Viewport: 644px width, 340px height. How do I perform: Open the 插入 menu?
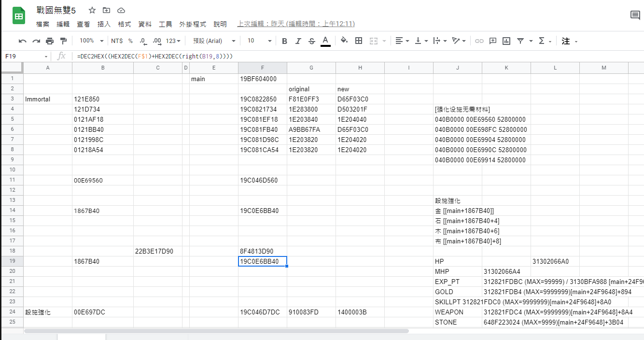(104, 24)
